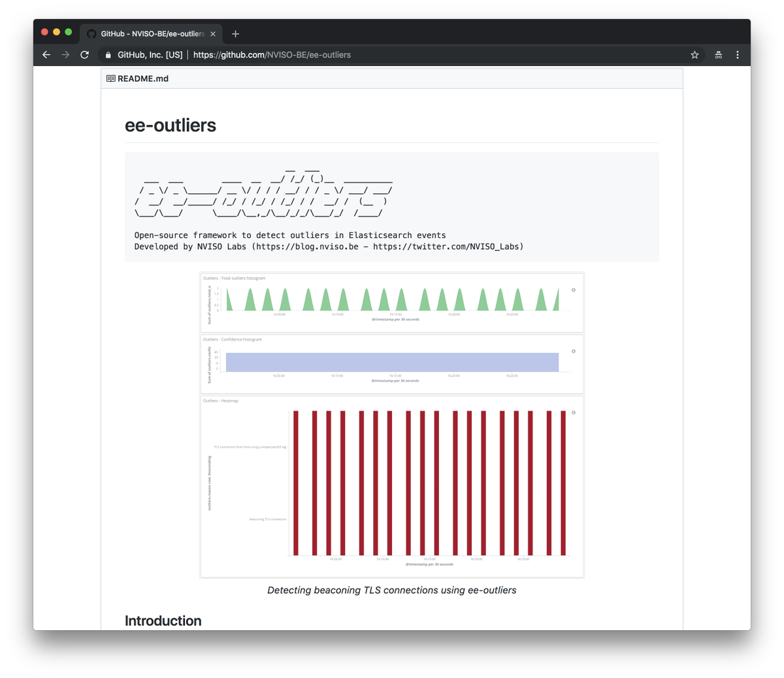Open incognito profile icon
This screenshot has height=678, width=784.
point(718,55)
